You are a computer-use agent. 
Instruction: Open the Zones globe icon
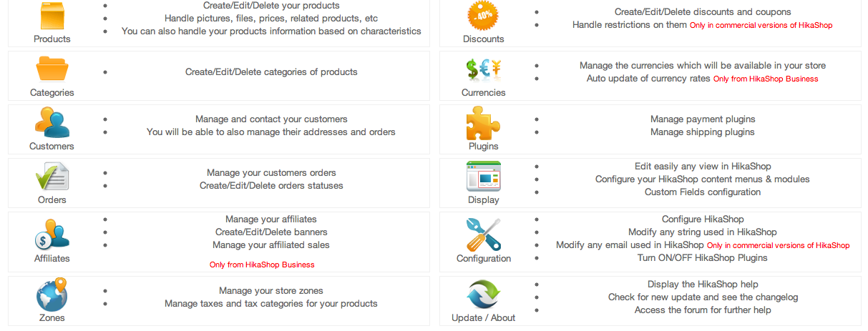[52, 294]
